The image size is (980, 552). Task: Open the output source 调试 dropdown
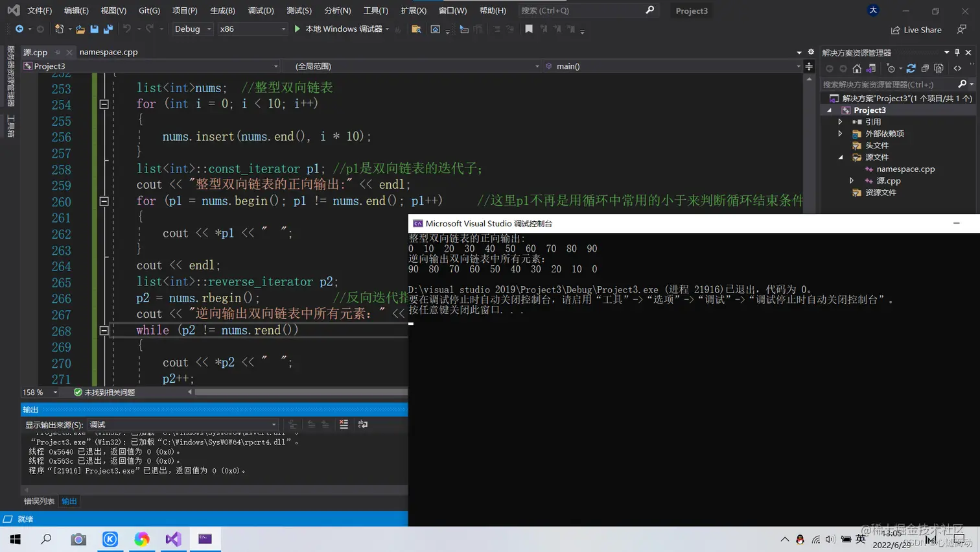point(183,424)
